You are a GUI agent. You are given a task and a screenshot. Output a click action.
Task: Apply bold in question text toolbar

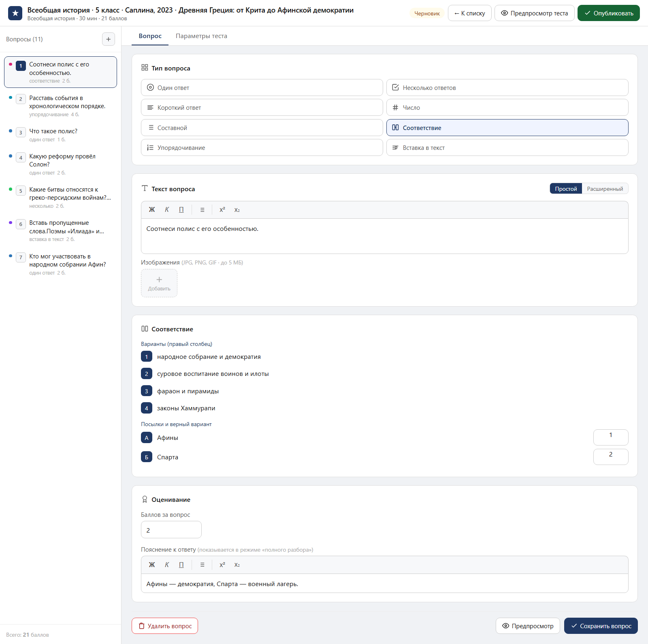click(x=152, y=210)
